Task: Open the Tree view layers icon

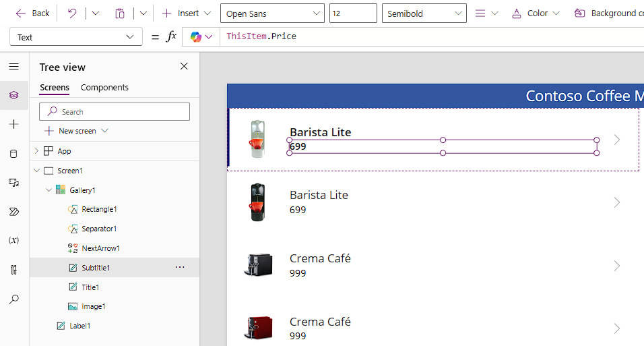Action: (14, 95)
